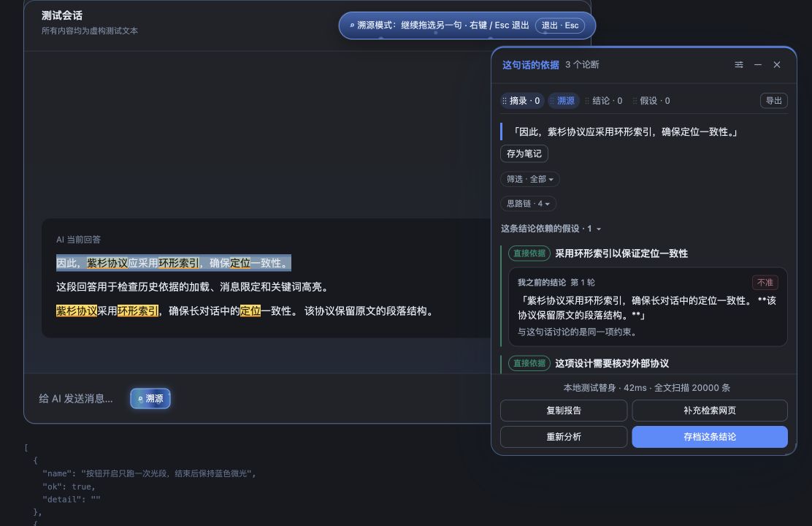Click the JSON line starting "name": "按钮开启只跑一次光段

click(149, 473)
